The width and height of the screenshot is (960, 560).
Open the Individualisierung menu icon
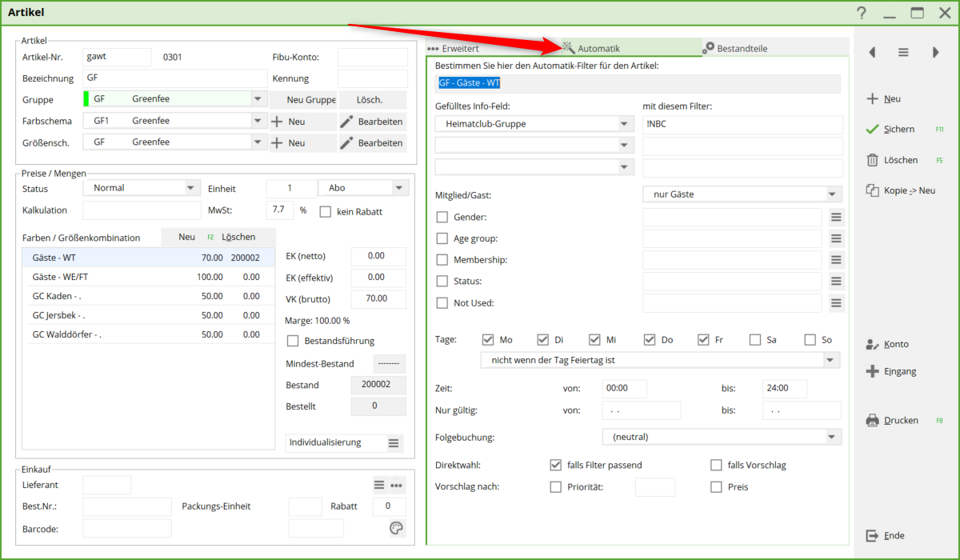click(393, 443)
